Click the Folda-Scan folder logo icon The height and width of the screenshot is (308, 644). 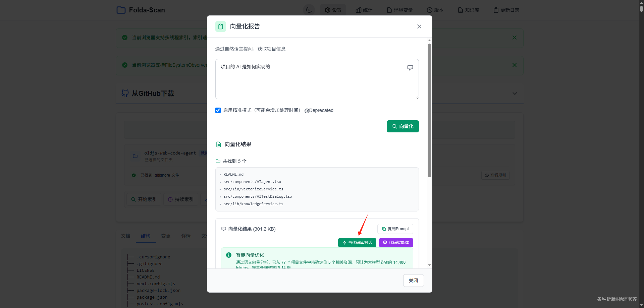click(121, 10)
